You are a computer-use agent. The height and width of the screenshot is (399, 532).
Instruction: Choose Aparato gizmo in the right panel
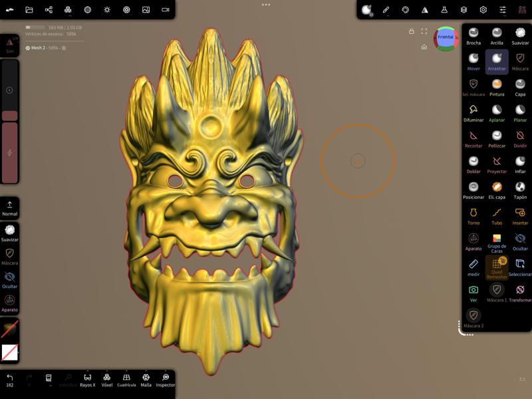coord(473,242)
